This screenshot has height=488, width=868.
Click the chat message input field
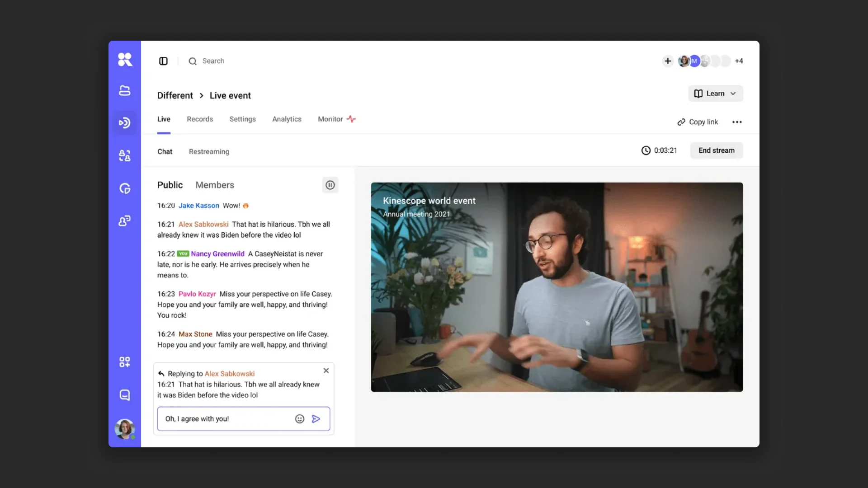click(x=226, y=419)
